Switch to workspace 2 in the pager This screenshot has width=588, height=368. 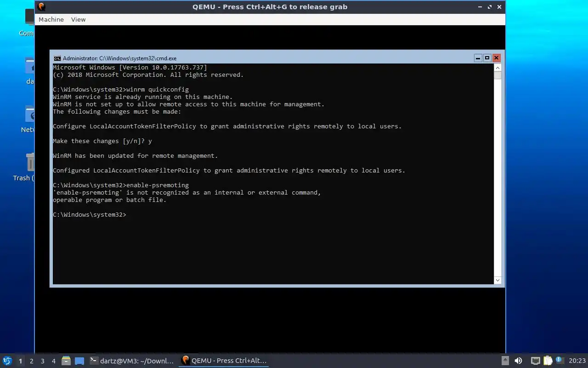click(x=31, y=361)
